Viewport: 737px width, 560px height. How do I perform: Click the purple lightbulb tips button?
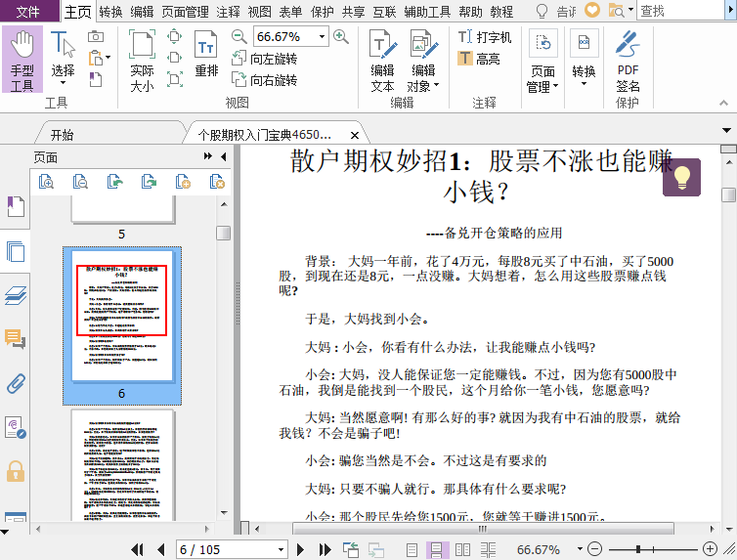click(x=681, y=177)
